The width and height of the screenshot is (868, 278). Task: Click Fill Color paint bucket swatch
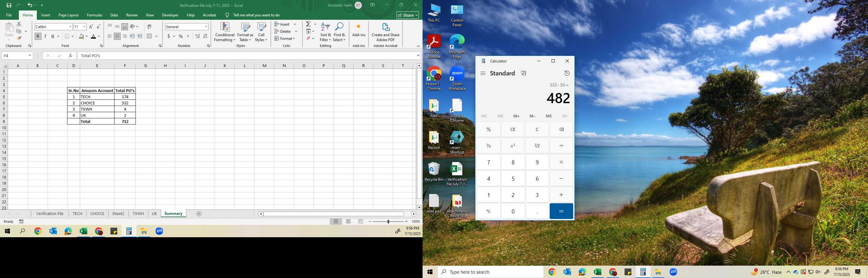coord(81,36)
